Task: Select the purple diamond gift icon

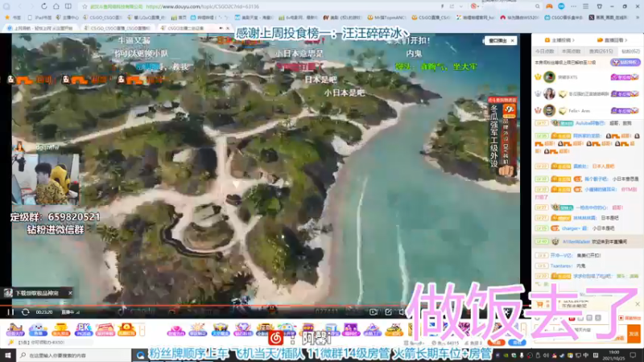Action: click(x=242, y=329)
